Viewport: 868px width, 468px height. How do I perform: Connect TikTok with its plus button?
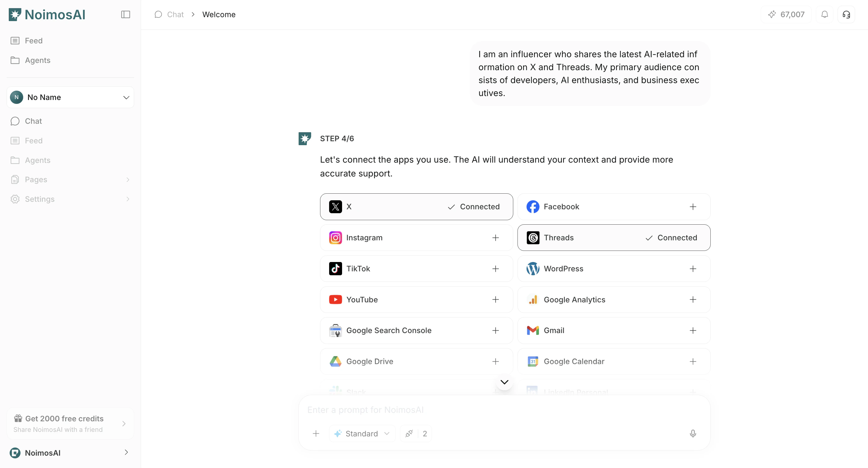(495, 269)
